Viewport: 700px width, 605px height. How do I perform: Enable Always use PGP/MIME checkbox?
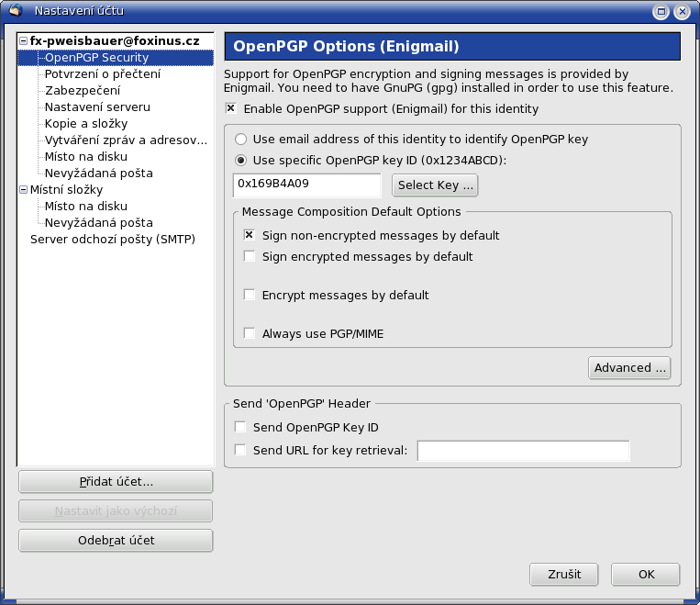click(250, 333)
